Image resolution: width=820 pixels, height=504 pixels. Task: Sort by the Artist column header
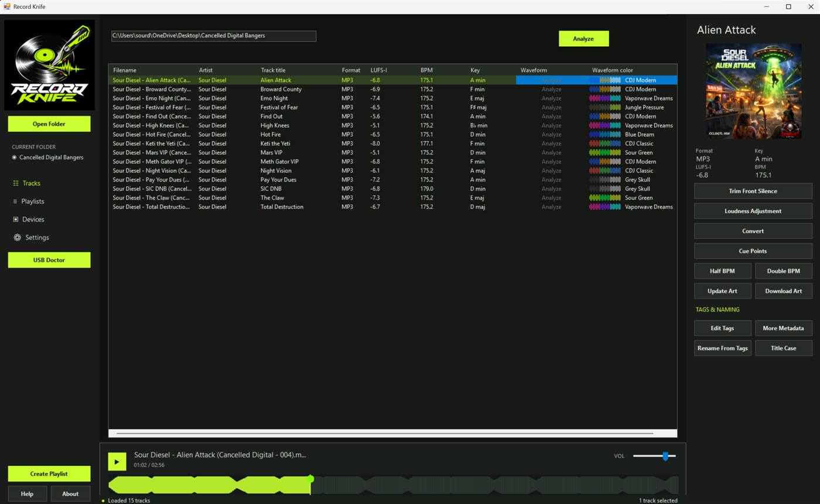[x=206, y=70]
